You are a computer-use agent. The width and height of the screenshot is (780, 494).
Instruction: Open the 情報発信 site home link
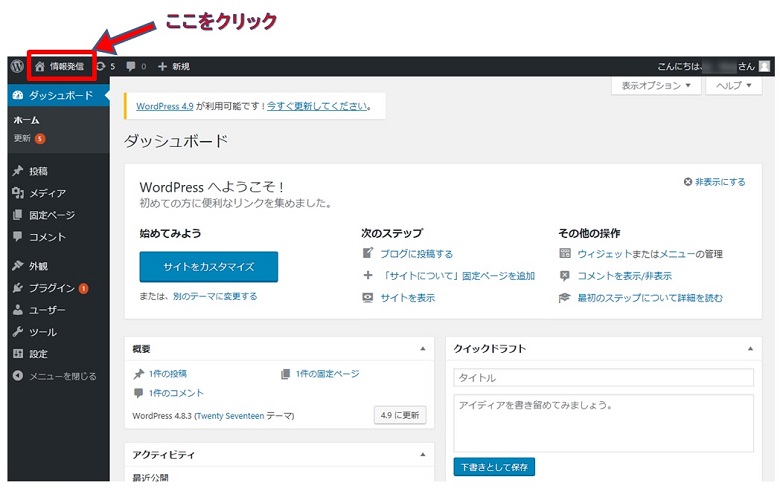click(x=60, y=66)
